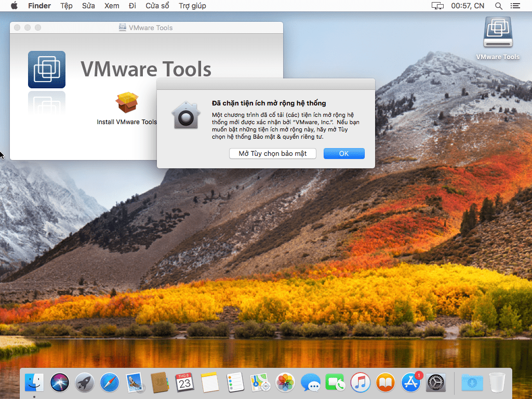Screen dimensions: 532x399
Task: Open Spotlight search in menu bar
Action: click(498, 6)
